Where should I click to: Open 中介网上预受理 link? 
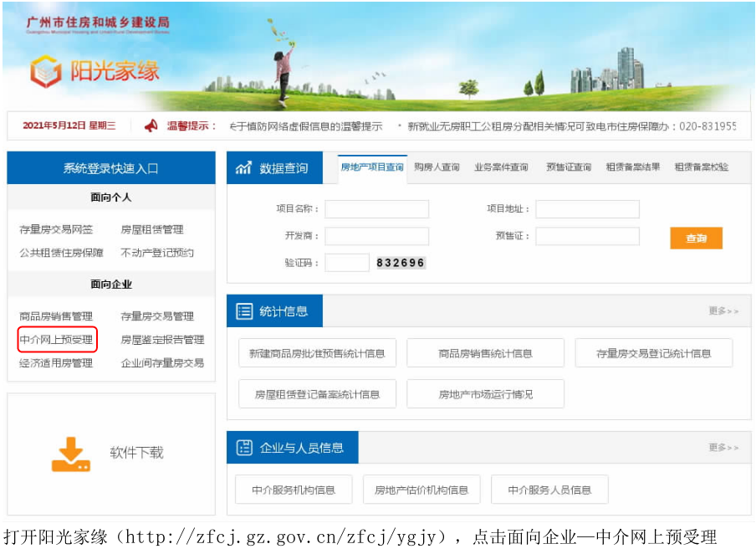[x=56, y=340]
